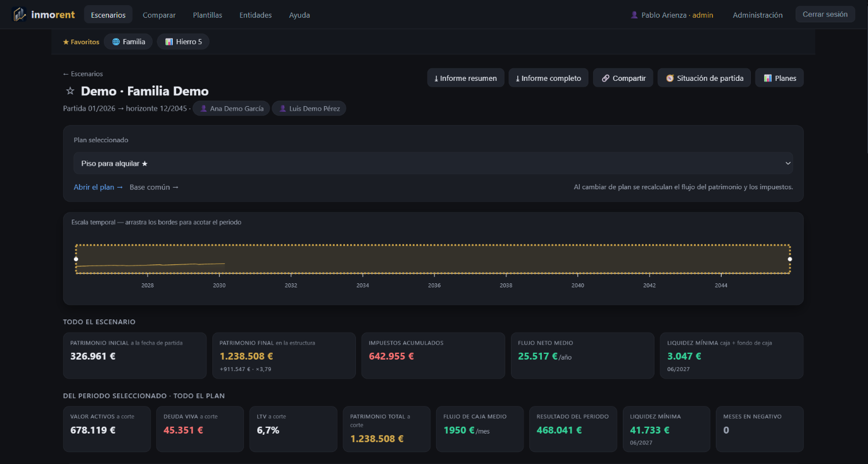The height and width of the screenshot is (464, 868).
Task: Download the Informe resumen via its arrow icon
Action: click(x=436, y=78)
